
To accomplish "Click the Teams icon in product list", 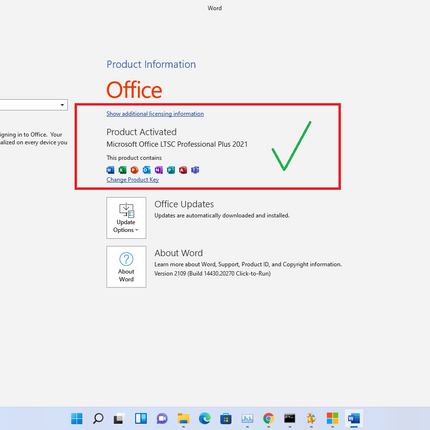I will tap(195, 170).
